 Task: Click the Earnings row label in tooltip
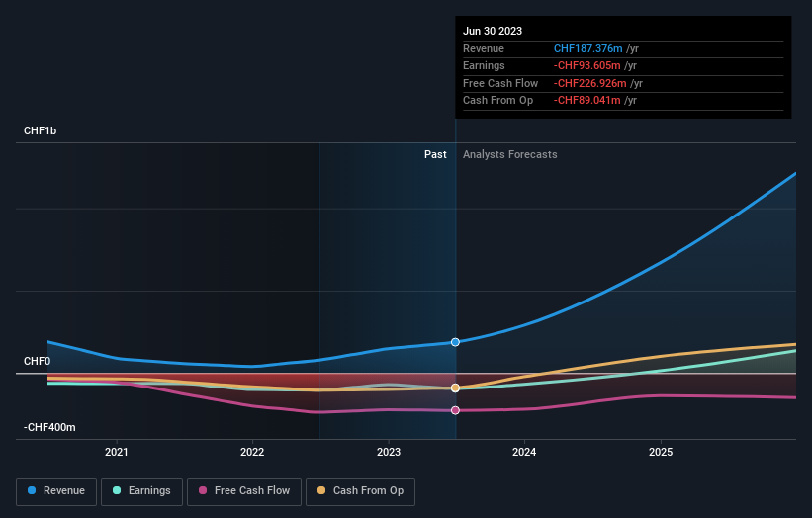pyautogui.click(x=484, y=65)
